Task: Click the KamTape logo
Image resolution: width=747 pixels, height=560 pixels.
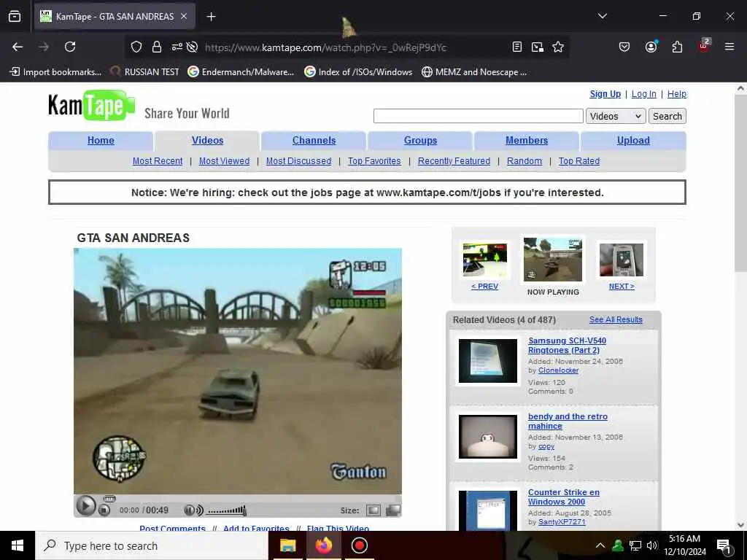Action: point(91,105)
